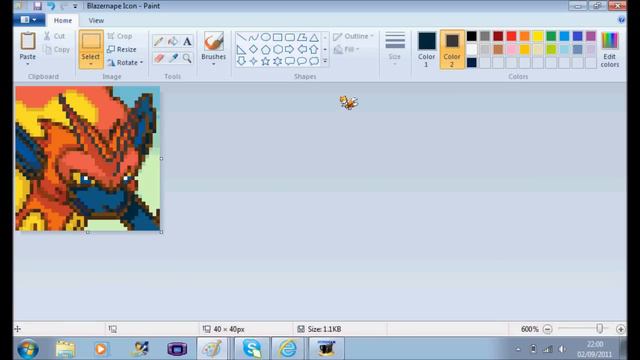The height and width of the screenshot is (360, 640).
Task: Open the Windows Start button
Action: (x=28, y=349)
